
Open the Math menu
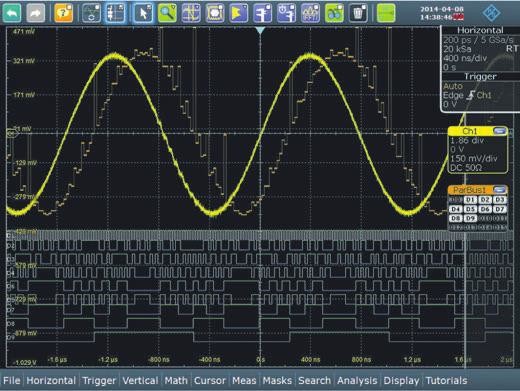(x=176, y=380)
